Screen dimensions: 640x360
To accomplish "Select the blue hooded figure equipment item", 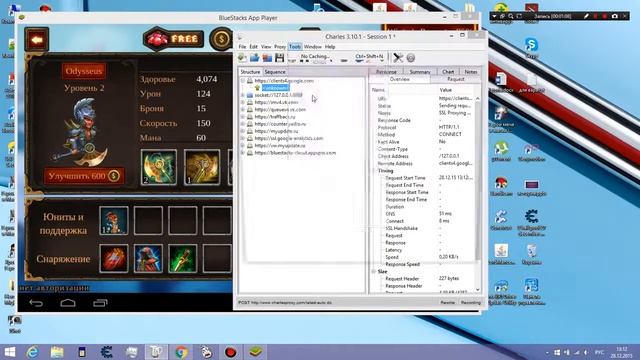I will click(148, 258).
